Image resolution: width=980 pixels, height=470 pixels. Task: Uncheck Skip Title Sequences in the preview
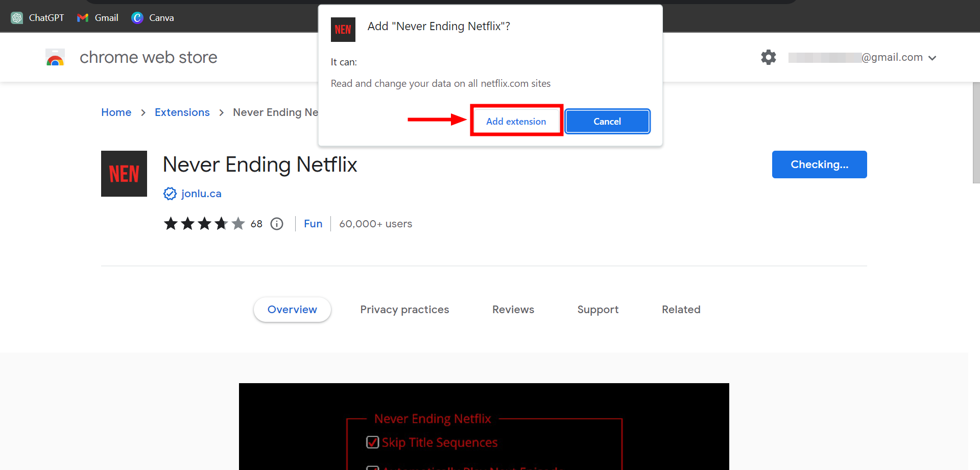pyautogui.click(x=372, y=442)
